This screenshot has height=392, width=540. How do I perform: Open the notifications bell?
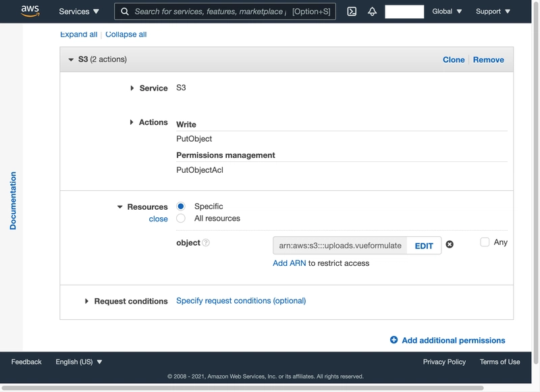point(372,11)
